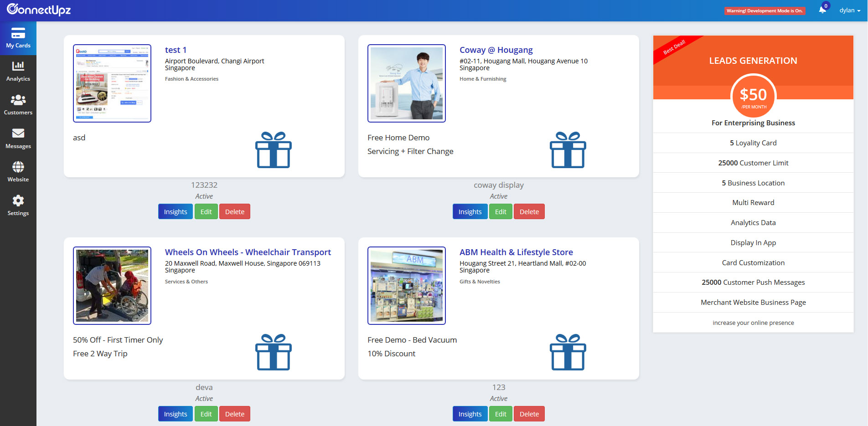The image size is (868, 426).
Task: Click the '5 Business Location' plan feature
Action: (x=753, y=183)
